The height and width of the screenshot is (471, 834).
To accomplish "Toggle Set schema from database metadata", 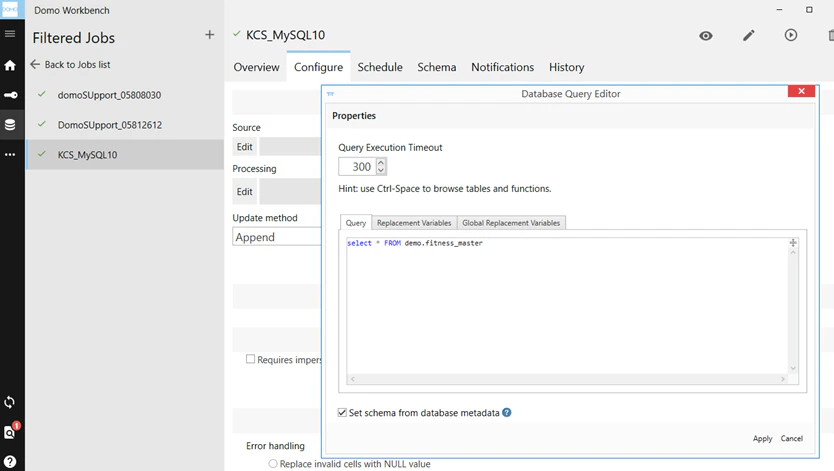I will point(342,413).
